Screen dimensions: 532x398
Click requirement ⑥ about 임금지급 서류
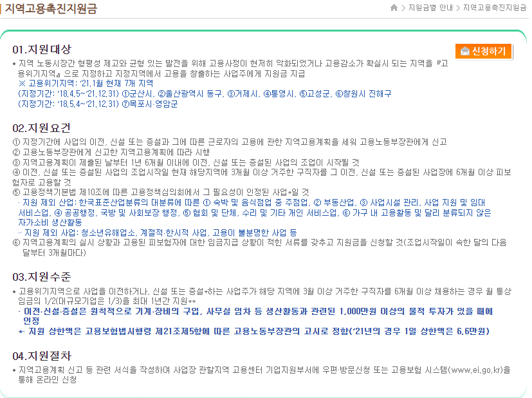[x=259, y=247]
